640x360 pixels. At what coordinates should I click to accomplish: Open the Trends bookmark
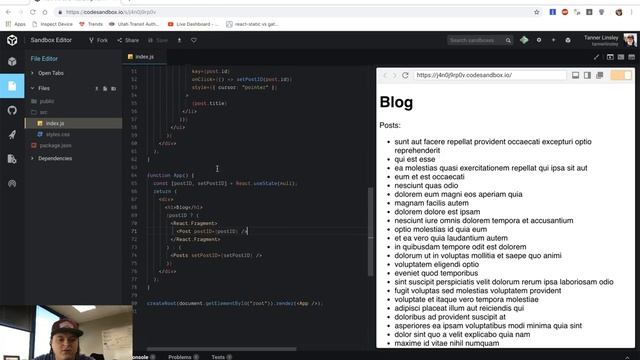91,24
